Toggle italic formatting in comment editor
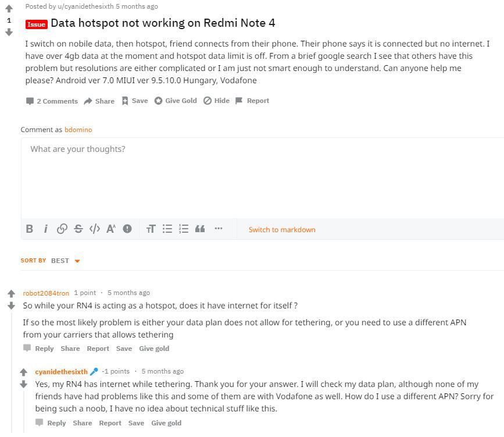The image size is (504, 437). [45, 229]
